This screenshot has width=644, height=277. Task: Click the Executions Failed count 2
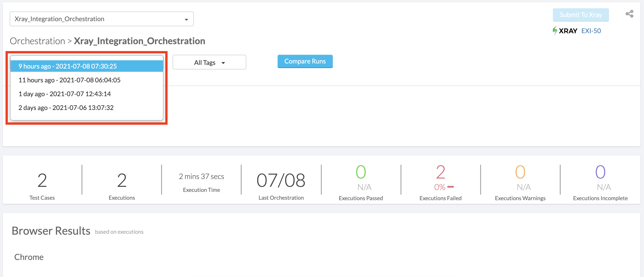440,172
